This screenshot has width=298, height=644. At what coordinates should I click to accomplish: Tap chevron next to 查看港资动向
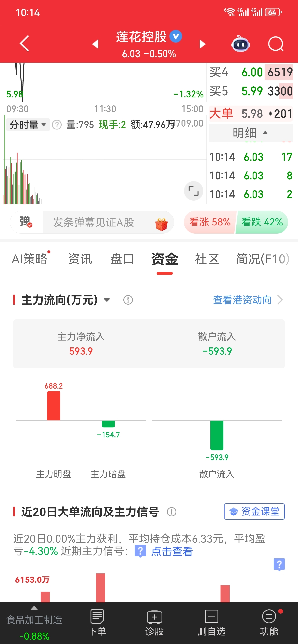pos(280,300)
